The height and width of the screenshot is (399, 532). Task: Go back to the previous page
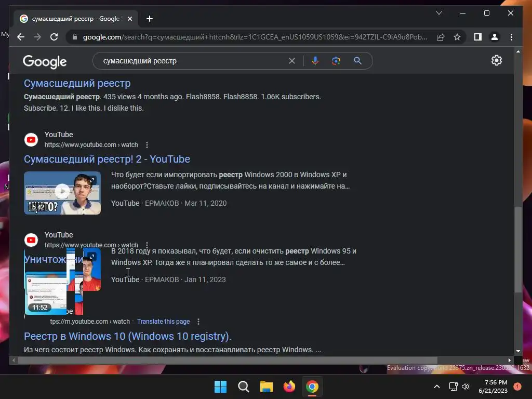click(x=21, y=37)
